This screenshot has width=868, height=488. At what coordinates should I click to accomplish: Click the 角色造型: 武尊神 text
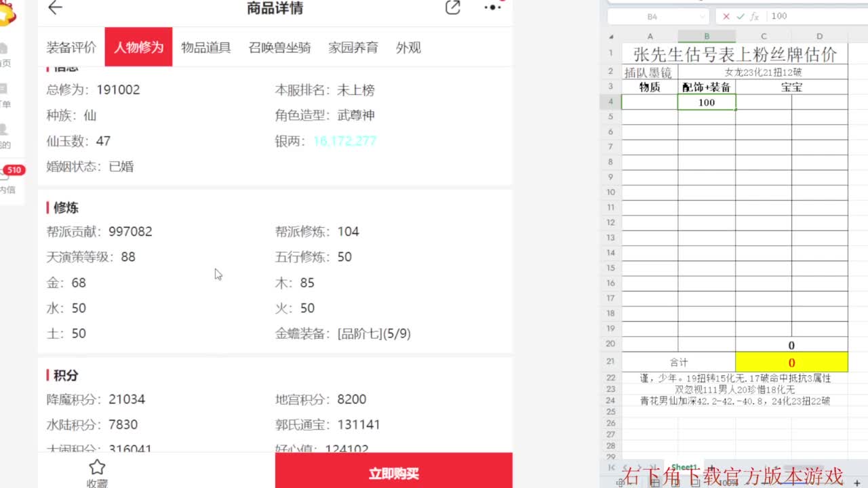coord(325,115)
